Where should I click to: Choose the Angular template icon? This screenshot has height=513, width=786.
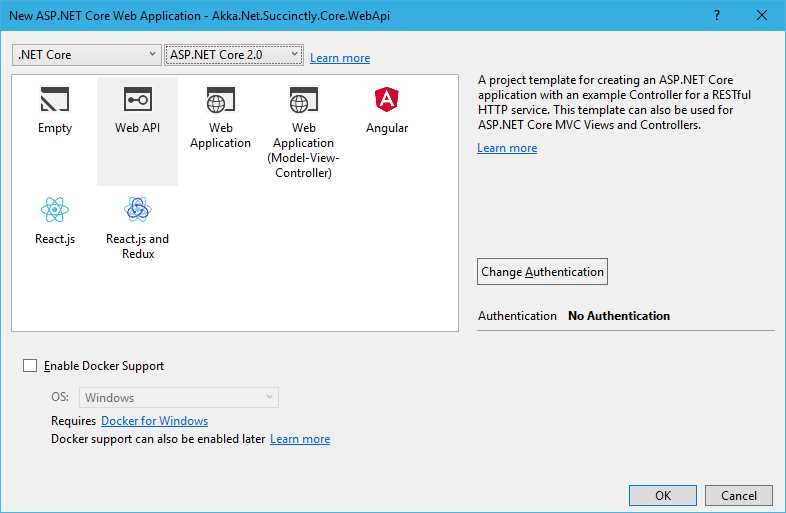click(x=386, y=99)
